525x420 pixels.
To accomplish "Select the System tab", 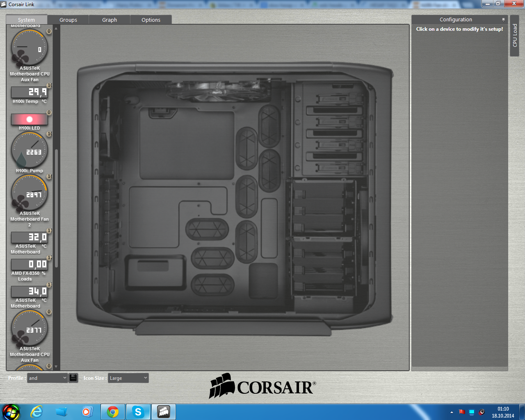I will pyautogui.click(x=27, y=20).
